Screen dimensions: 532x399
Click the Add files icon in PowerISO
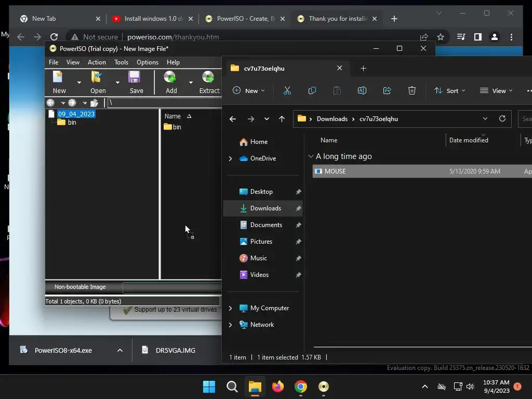coord(170,77)
